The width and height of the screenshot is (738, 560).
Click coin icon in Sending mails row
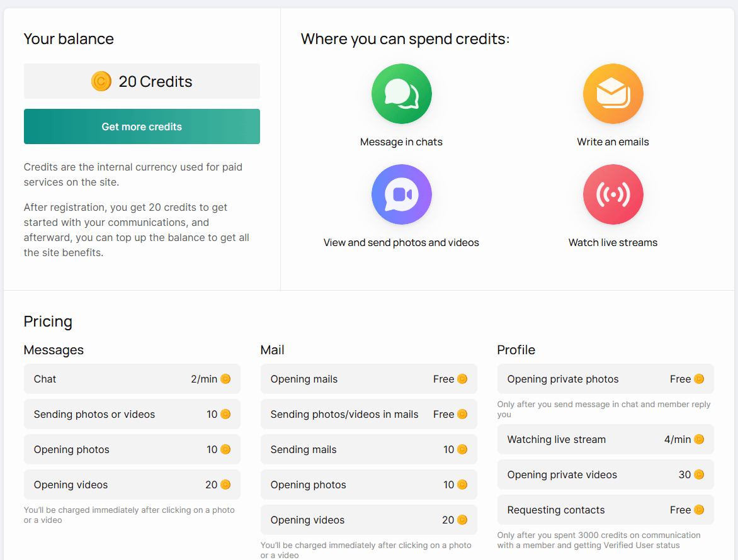pos(462,449)
